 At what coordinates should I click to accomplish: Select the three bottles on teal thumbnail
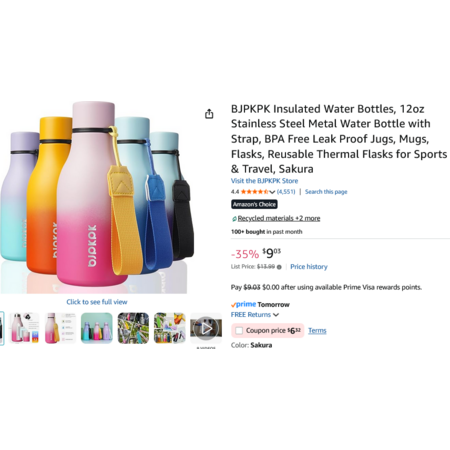[97, 328]
